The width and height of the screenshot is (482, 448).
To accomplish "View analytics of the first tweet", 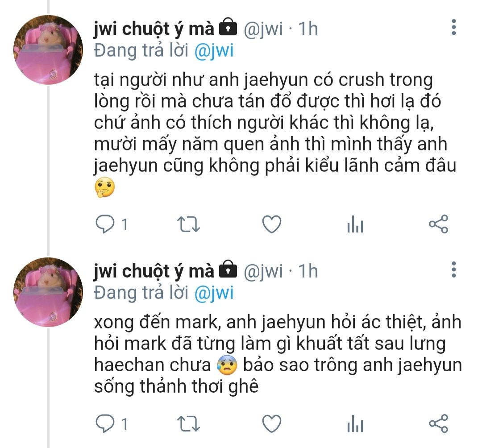I will pyautogui.click(x=355, y=224).
